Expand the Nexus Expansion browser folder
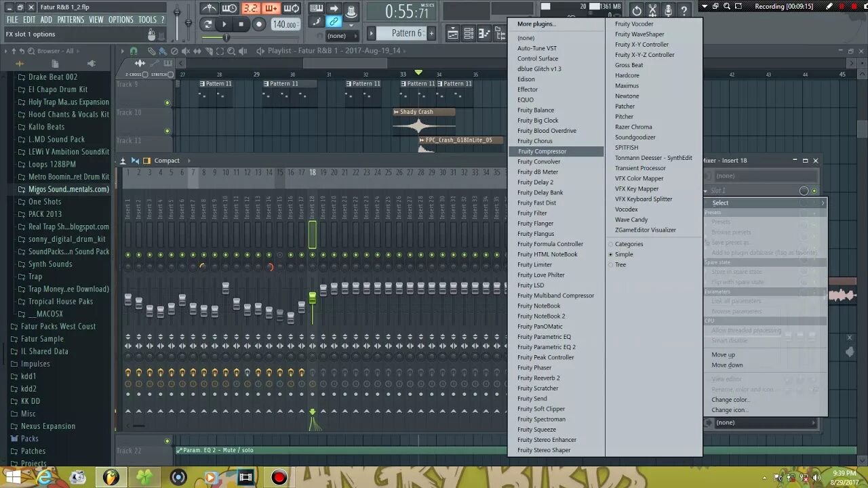The width and height of the screenshot is (868, 488). pos(48,426)
